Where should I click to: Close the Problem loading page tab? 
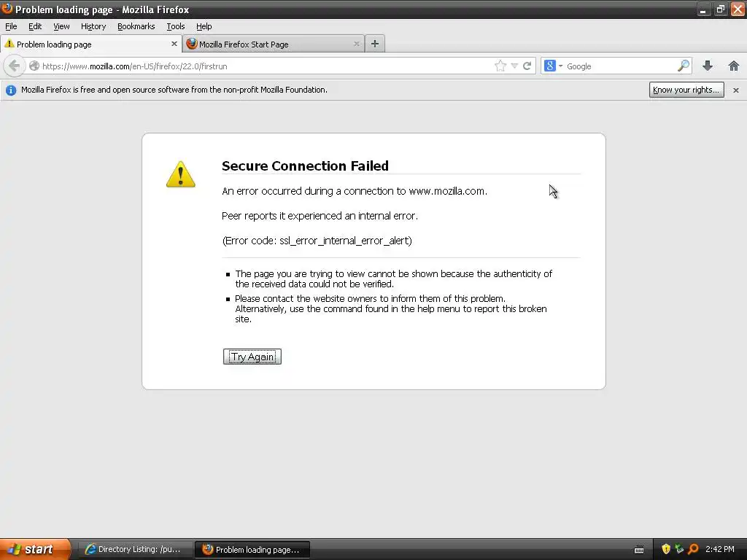pos(174,44)
